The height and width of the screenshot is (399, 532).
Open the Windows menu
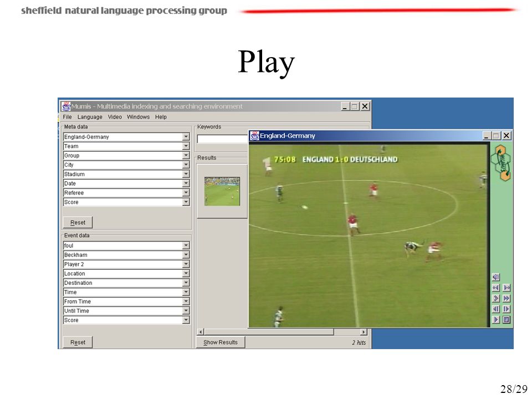click(x=138, y=117)
